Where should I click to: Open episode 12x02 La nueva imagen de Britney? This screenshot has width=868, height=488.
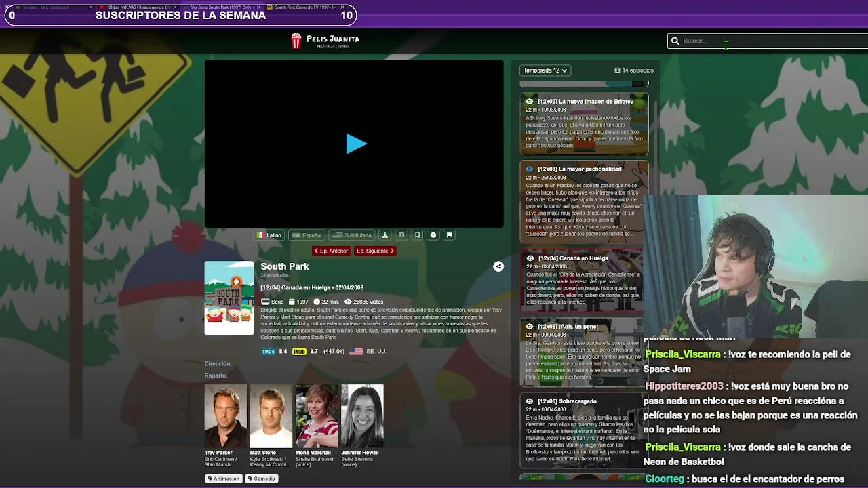(584, 124)
